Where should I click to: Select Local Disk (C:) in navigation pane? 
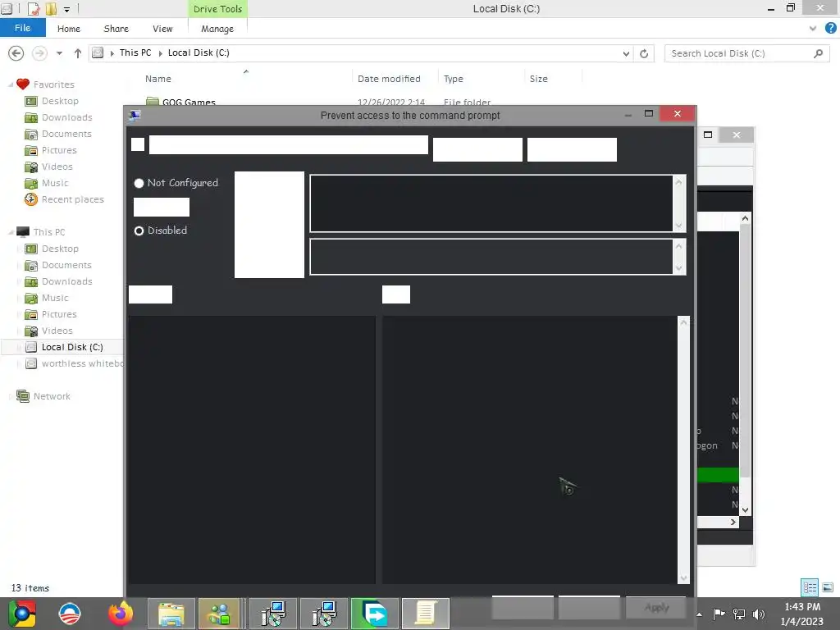(x=72, y=347)
